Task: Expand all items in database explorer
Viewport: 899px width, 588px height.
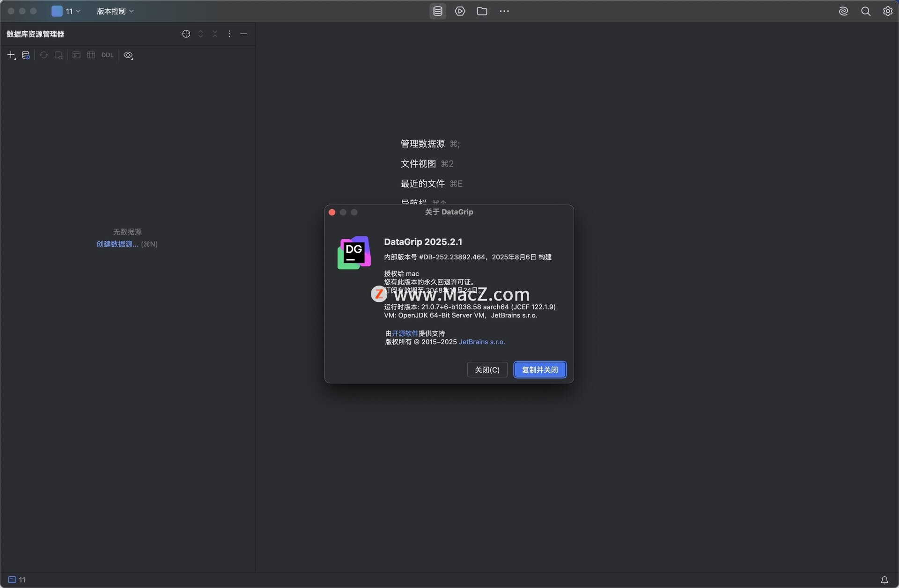Action: [x=200, y=34]
